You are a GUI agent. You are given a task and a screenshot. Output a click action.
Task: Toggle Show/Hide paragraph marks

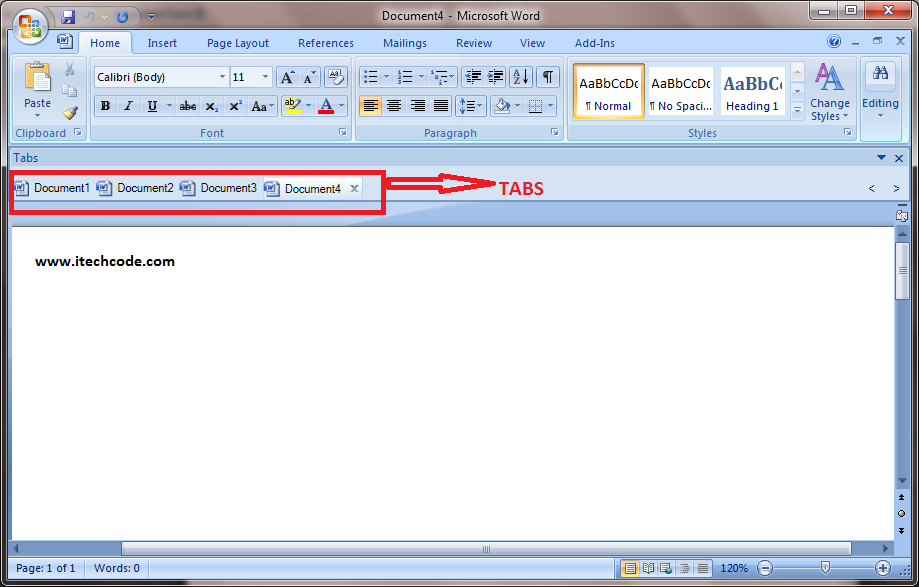pyautogui.click(x=547, y=77)
